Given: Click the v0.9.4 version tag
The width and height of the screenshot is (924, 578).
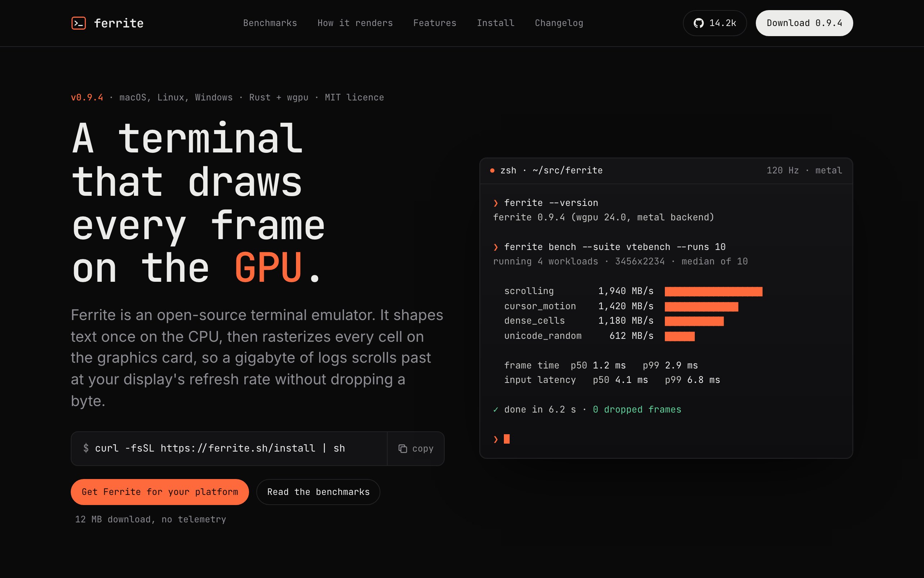Looking at the screenshot, I should click(x=87, y=98).
